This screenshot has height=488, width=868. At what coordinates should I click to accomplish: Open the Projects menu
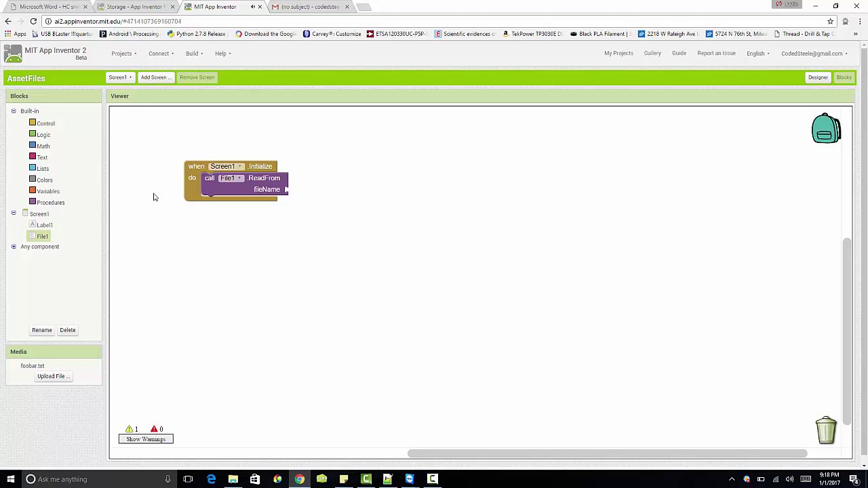(x=124, y=54)
